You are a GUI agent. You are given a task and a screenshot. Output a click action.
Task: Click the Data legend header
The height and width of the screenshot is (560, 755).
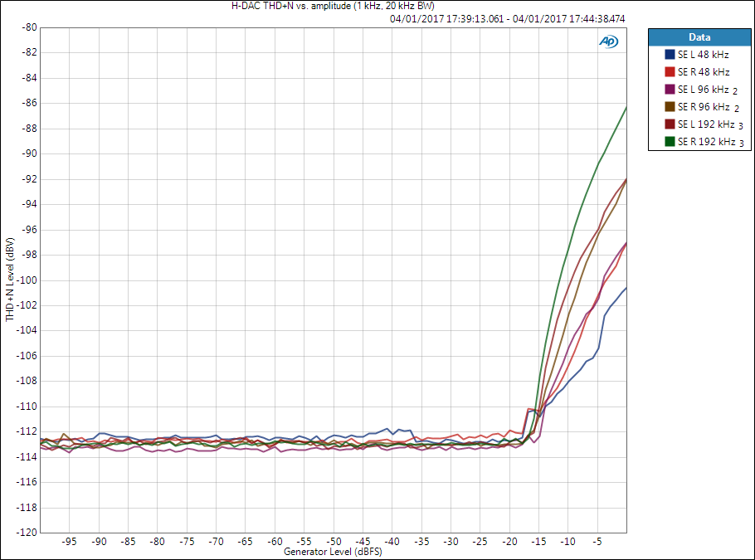[699, 37]
